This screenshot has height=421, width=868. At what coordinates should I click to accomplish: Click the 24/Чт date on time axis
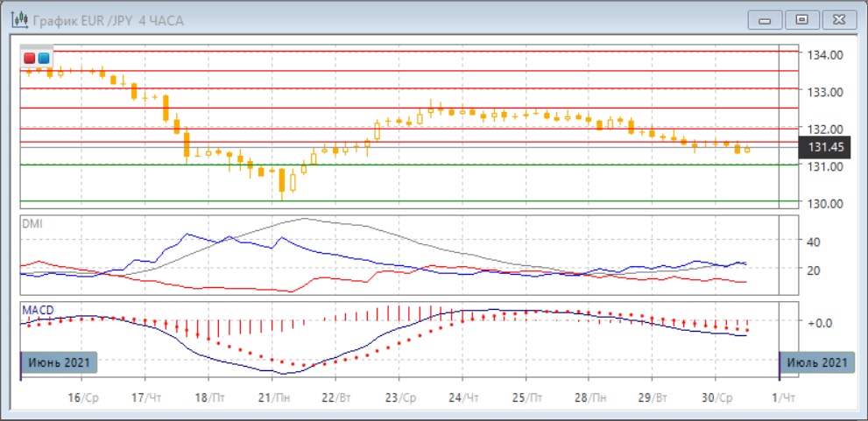(x=462, y=396)
